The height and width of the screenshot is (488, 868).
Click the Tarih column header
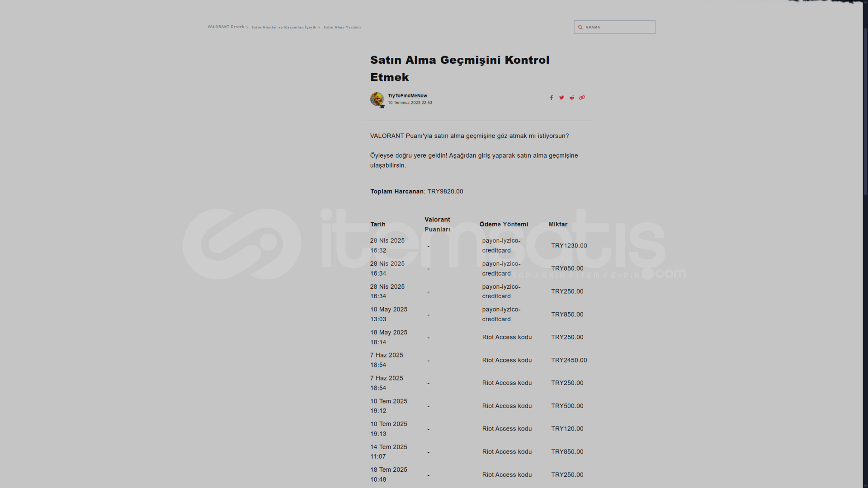pos(377,225)
